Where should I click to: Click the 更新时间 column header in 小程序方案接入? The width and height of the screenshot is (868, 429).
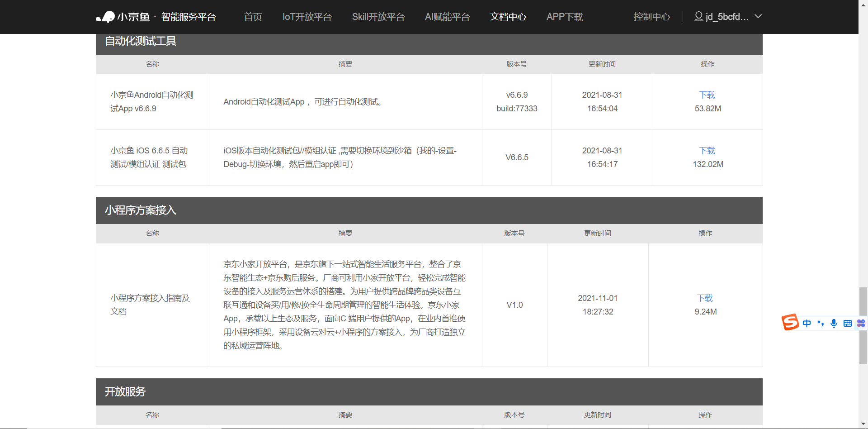tap(598, 234)
